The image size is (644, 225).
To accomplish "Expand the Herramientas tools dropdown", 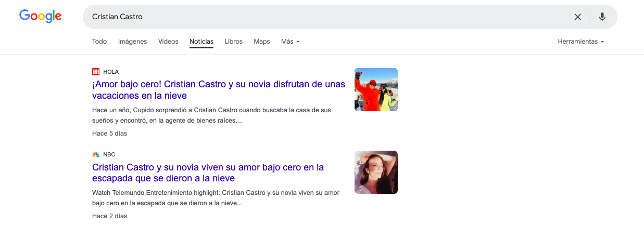I will tap(580, 42).
